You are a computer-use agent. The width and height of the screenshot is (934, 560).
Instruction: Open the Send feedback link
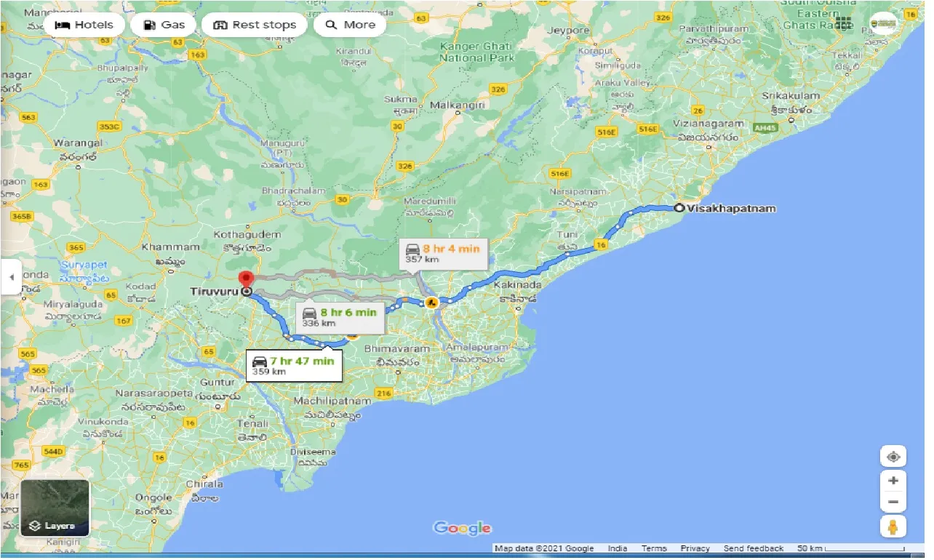click(x=754, y=548)
